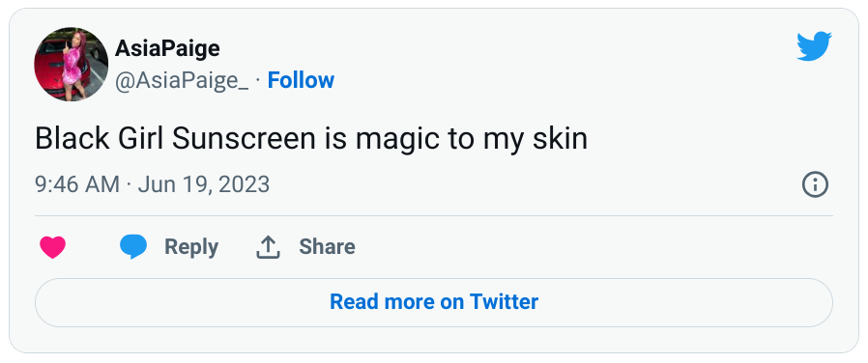This screenshot has width=868, height=363.
Task: Click the Jun 19, 2023 date
Action: pyautogui.click(x=204, y=184)
